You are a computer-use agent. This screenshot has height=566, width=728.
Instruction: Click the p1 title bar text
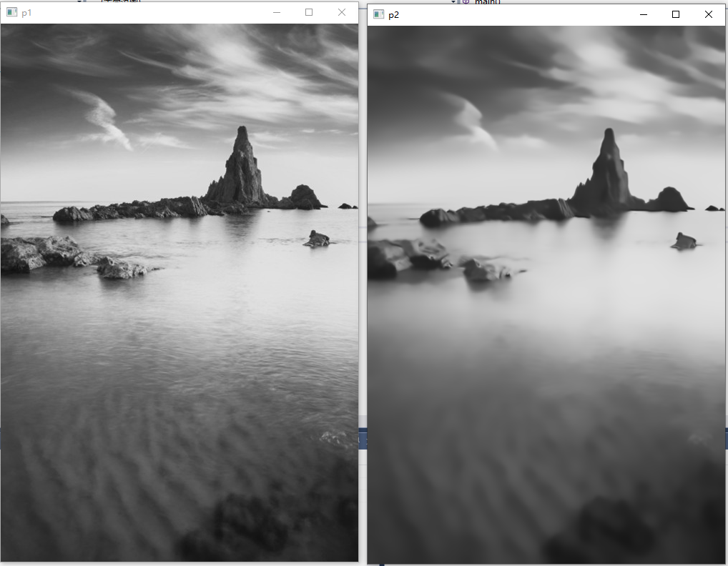[x=26, y=13]
